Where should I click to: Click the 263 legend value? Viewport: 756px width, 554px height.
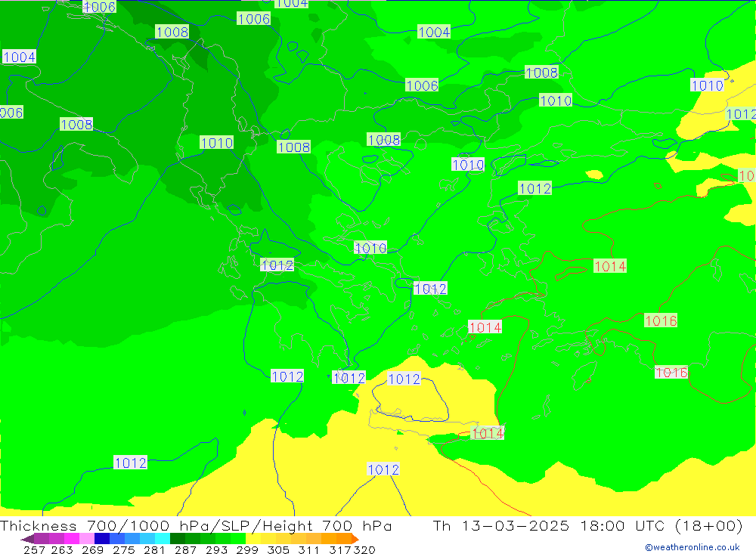(62, 549)
